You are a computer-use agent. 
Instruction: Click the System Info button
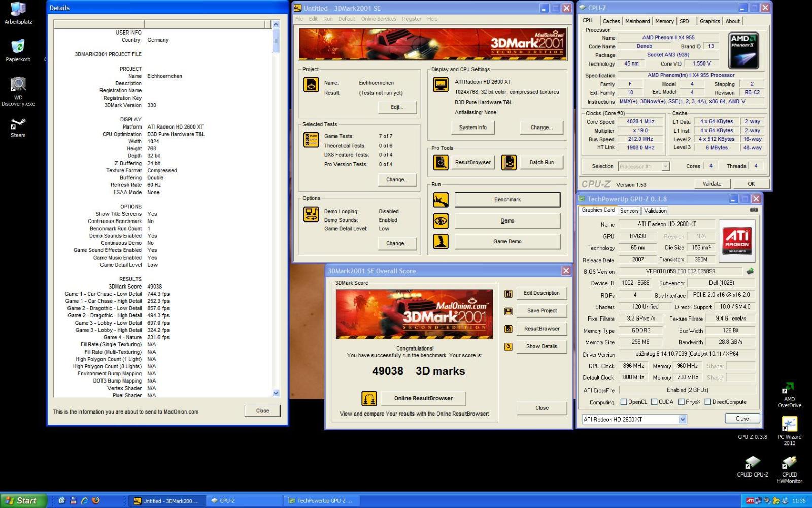click(x=473, y=128)
